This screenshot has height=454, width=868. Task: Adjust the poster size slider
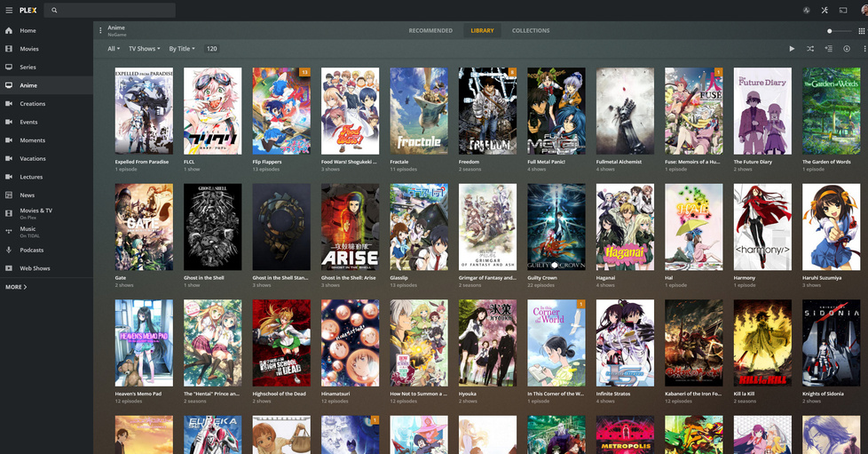(840, 31)
